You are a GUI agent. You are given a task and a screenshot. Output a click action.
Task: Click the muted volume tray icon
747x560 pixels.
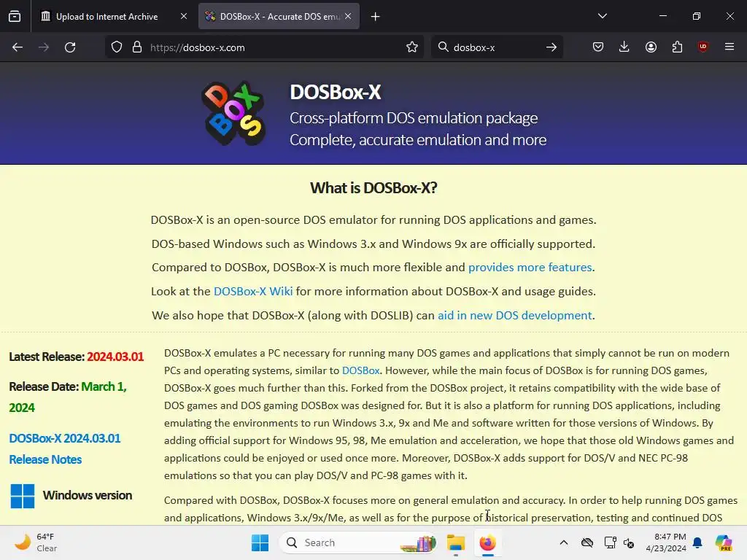[x=629, y=542]
